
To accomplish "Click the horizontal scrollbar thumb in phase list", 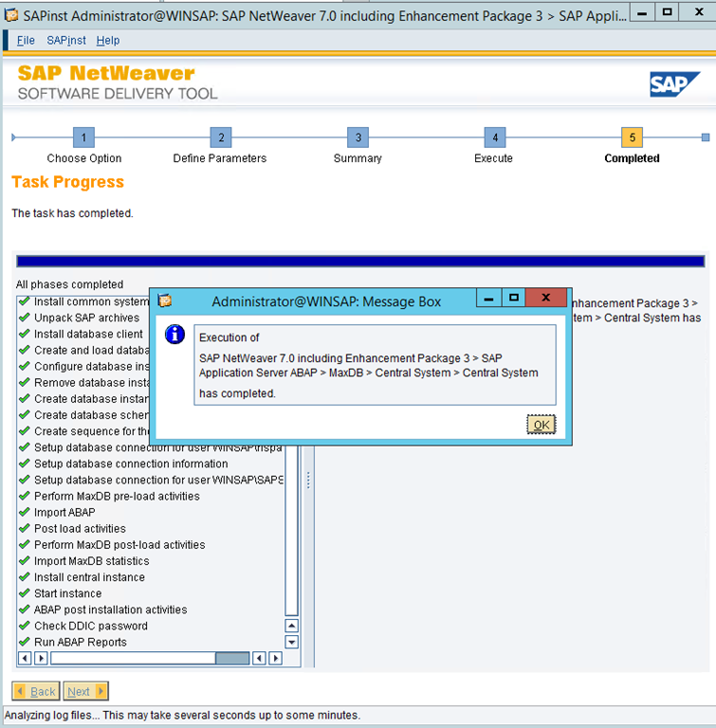I will pyautogui.click(x=232, y=658).
